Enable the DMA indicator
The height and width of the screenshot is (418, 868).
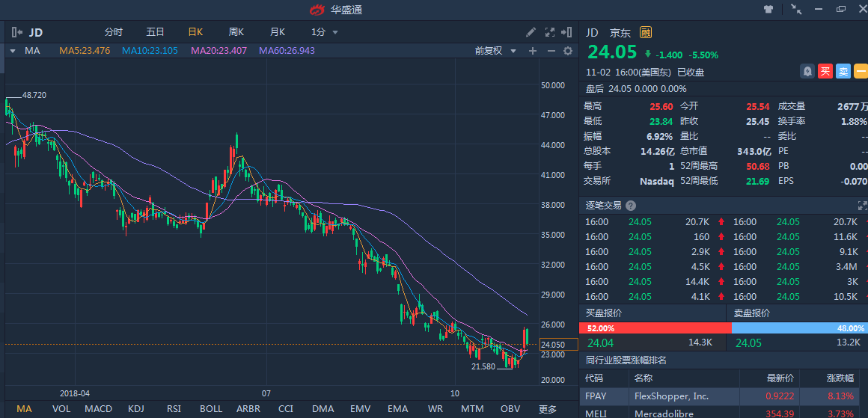coord(323,409)
